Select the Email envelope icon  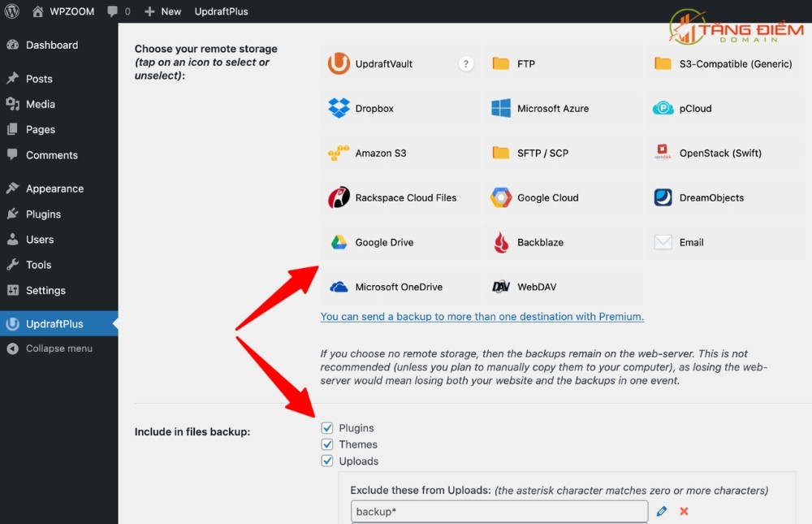[x=663, y=242]
